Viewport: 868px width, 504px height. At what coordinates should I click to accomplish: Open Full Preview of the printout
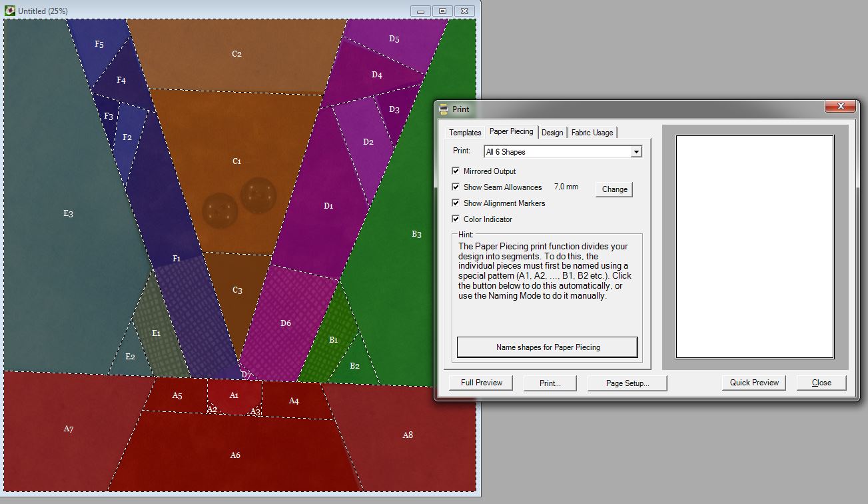coord(480,383)
